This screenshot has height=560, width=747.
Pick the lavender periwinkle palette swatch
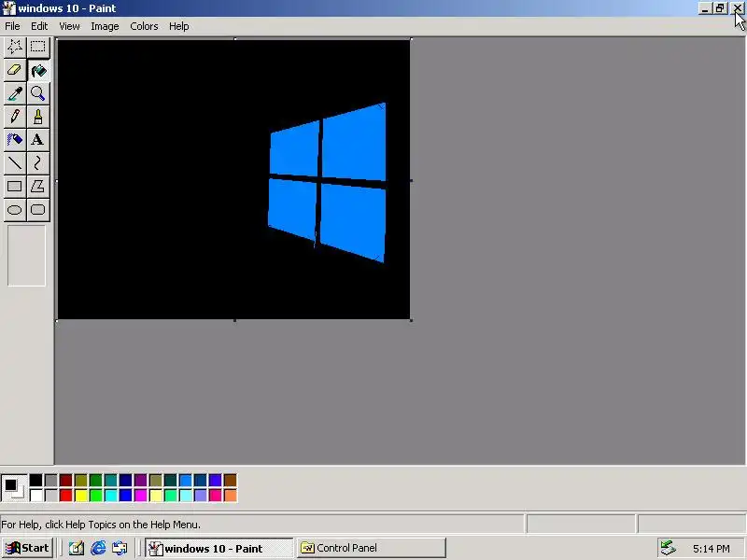click(x=200, y=496)
